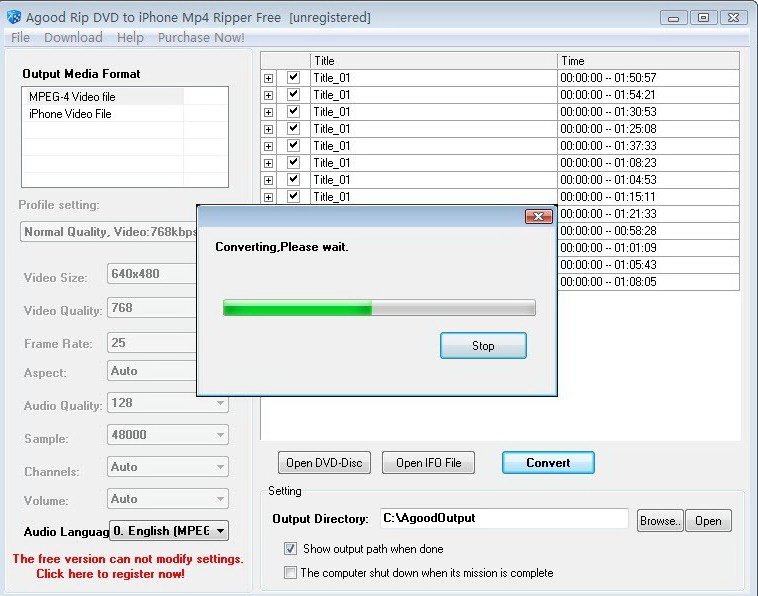Viewport: 758px width, 596px height.
Task: Uncheck the title with time 01:15:11
Action: pos(293,196)
